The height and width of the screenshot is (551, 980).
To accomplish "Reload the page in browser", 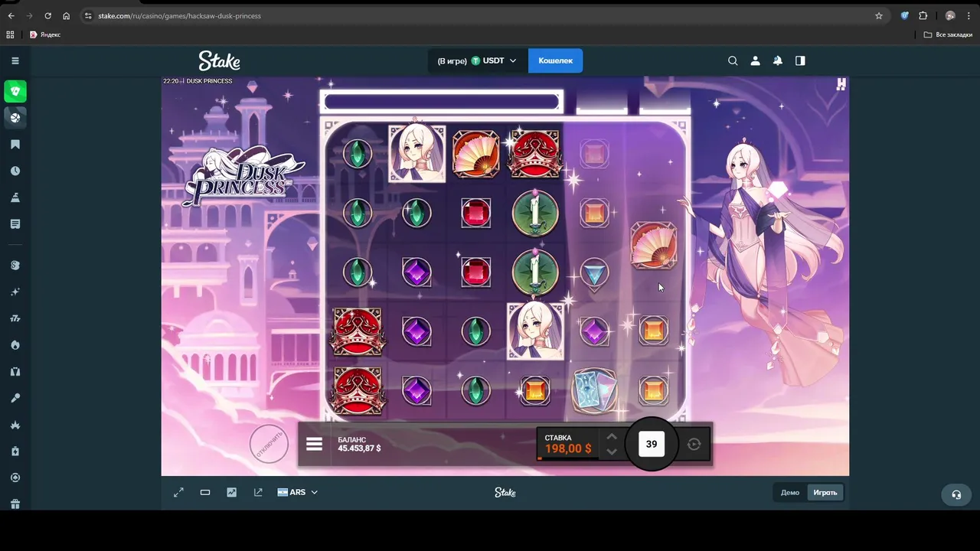I will click(x=47, y=15).
